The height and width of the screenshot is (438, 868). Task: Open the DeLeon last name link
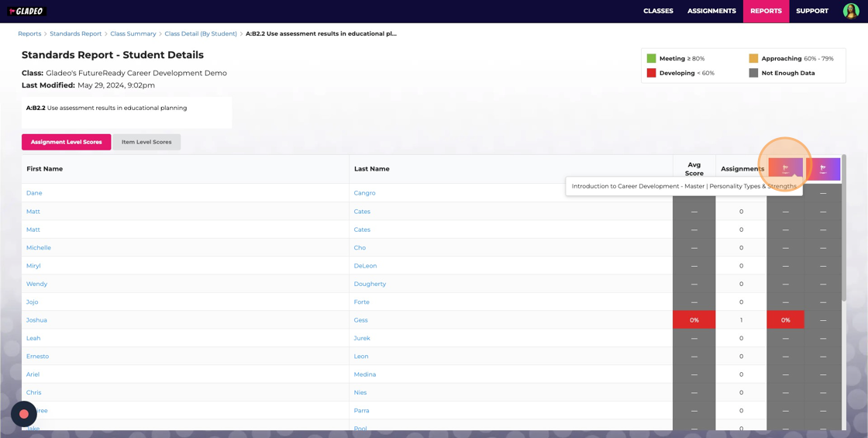[x=365, y=266]
